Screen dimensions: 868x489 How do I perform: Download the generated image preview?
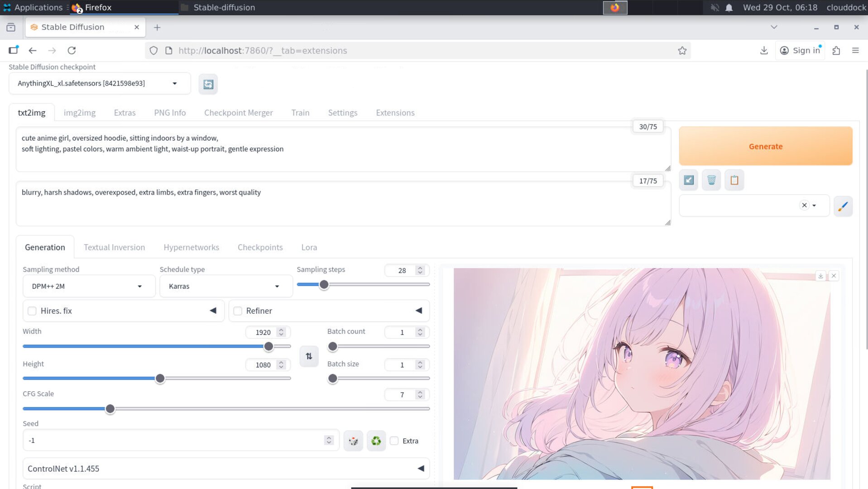(x=820, y=276)
